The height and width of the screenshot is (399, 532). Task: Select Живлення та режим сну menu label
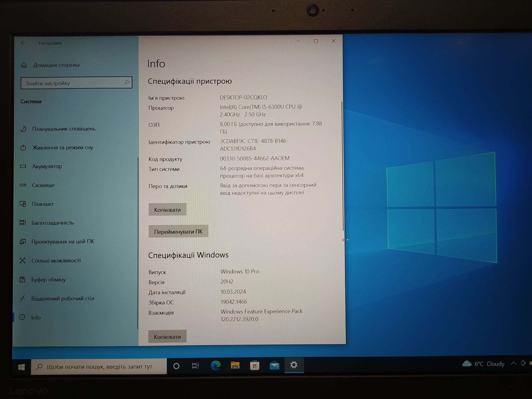(x=63, y=148)
